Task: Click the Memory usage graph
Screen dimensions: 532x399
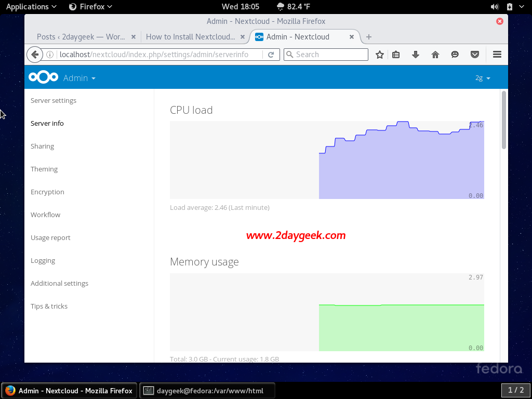Action: (327, 312)
